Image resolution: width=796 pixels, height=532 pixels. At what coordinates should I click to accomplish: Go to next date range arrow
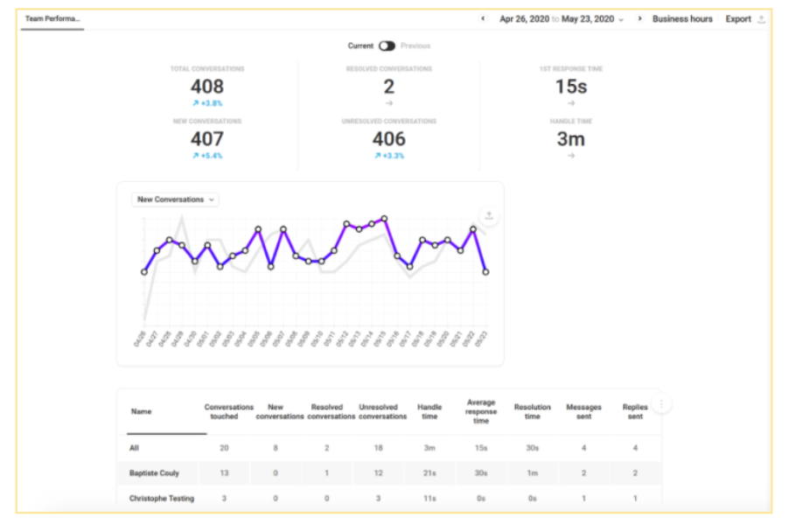tap(639, 18)
